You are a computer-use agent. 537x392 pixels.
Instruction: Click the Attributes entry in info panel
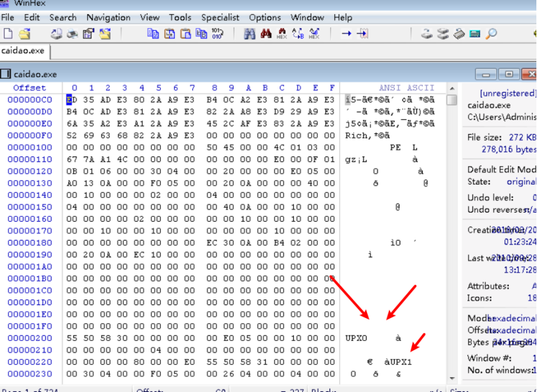pyautogui.click(x=501, y=286)
